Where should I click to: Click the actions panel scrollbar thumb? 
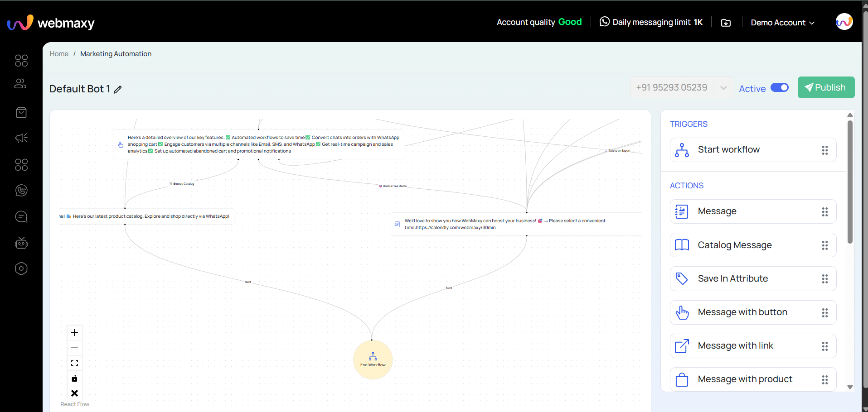pos(850,181)
